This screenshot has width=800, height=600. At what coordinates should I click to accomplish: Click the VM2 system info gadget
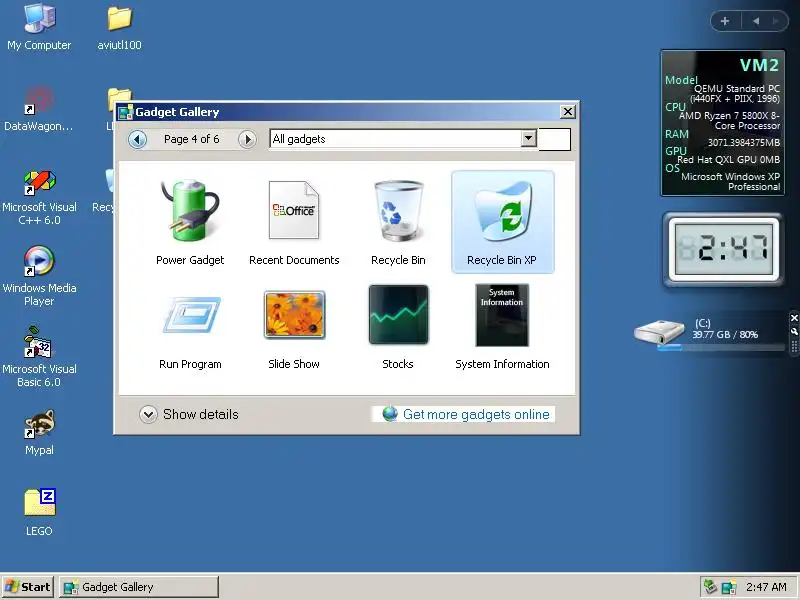[x=722, y=123]
